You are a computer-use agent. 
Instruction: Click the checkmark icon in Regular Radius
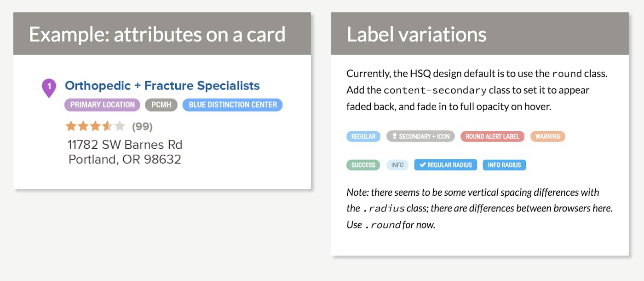click(x=422, y=165)
